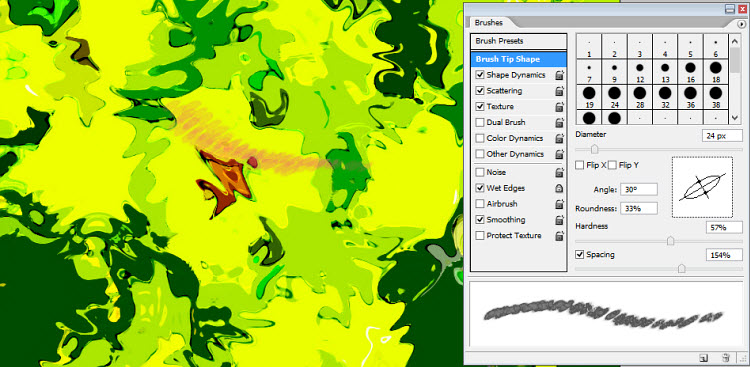
Task: Tick the Flip X checkbox
Action: 580,166
